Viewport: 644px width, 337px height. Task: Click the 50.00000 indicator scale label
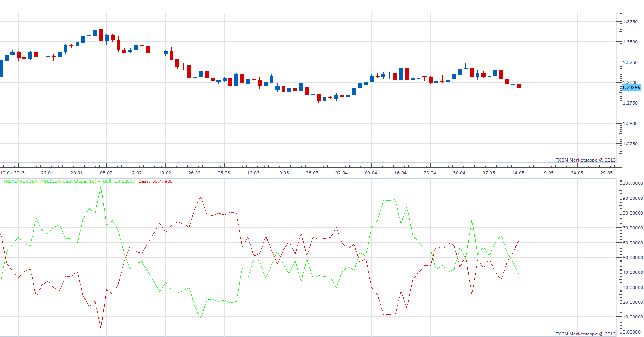click(x=633, y=258)
